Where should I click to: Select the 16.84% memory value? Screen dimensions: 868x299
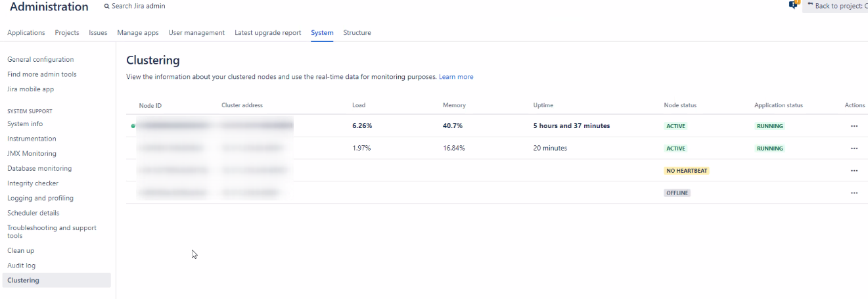tap(454, 149)
